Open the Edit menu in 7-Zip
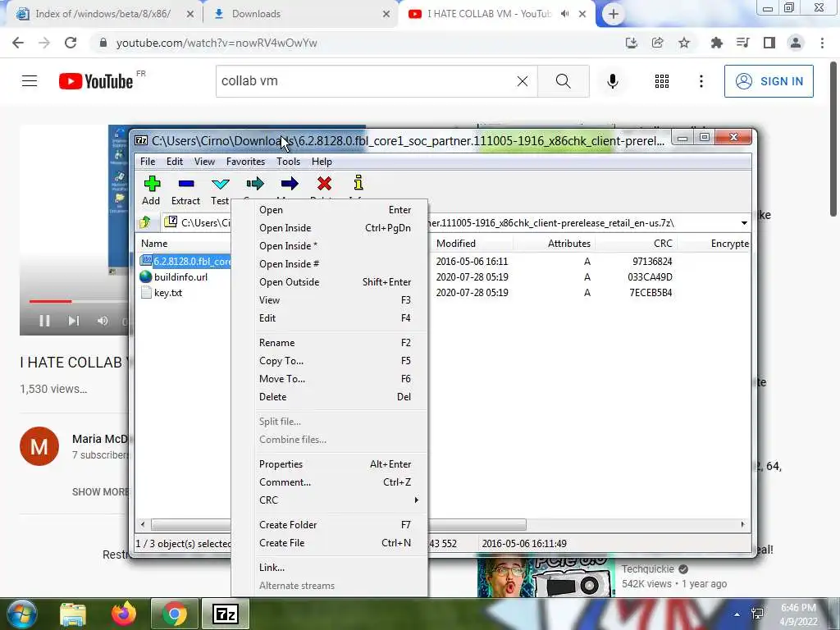Image resolution: width=840 pixels, height=630 pixels. pos(175,162)
